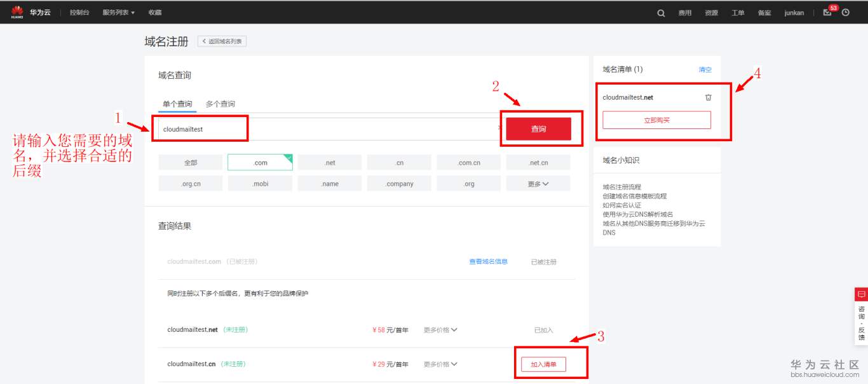The image size is (868, 384).
Task: Click ¥29 元/首年 price
Action: (390, 364)
